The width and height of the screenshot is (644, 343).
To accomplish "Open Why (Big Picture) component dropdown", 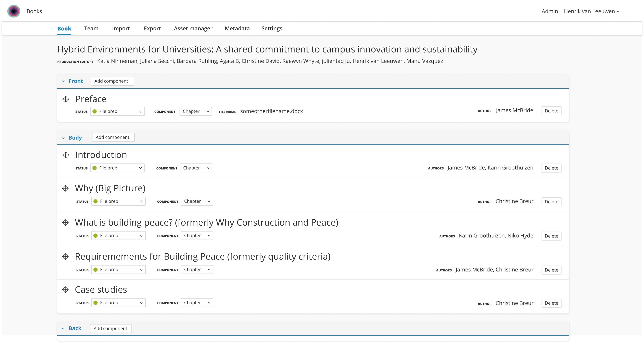I will (197, 201).
